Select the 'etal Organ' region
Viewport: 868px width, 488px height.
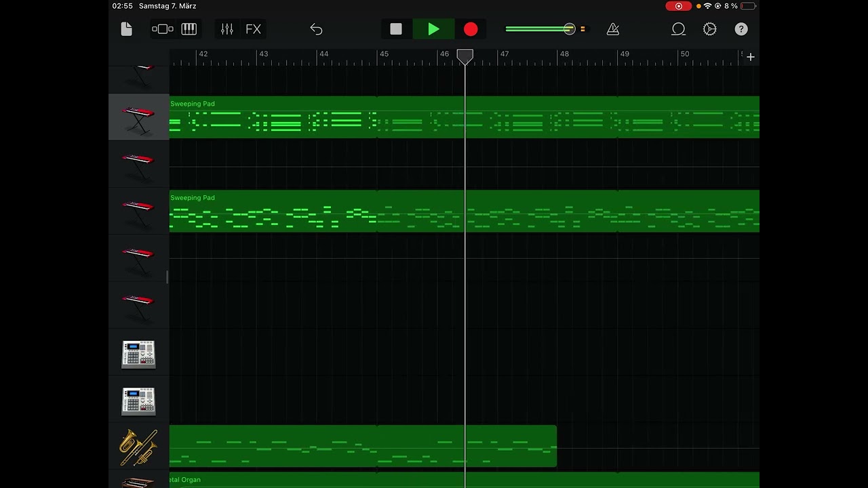click(x=465, y=480)
